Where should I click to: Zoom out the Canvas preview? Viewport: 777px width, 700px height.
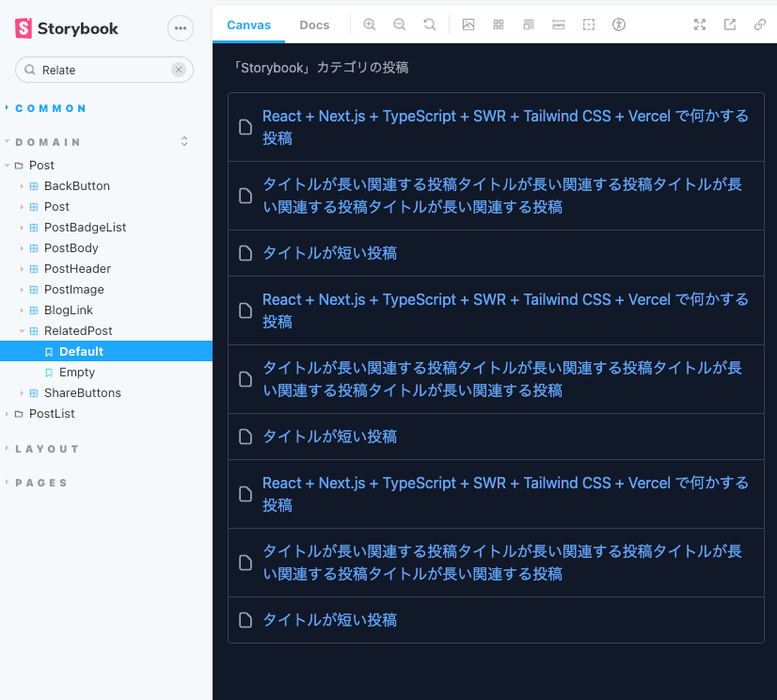400,24
